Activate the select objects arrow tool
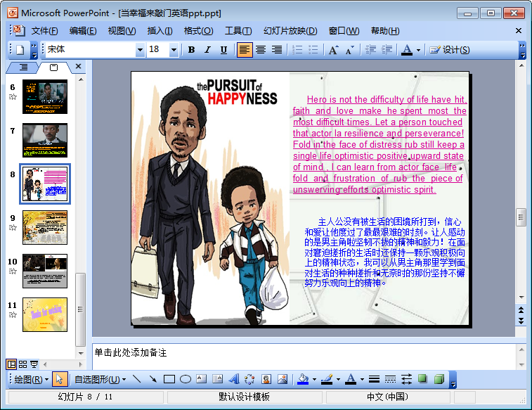Screen dimensions: 532x410 click(x=60, y=379)
